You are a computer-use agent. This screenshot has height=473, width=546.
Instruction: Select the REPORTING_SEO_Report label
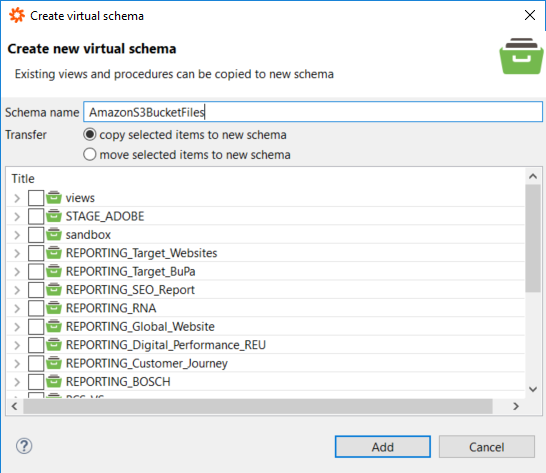130,290
